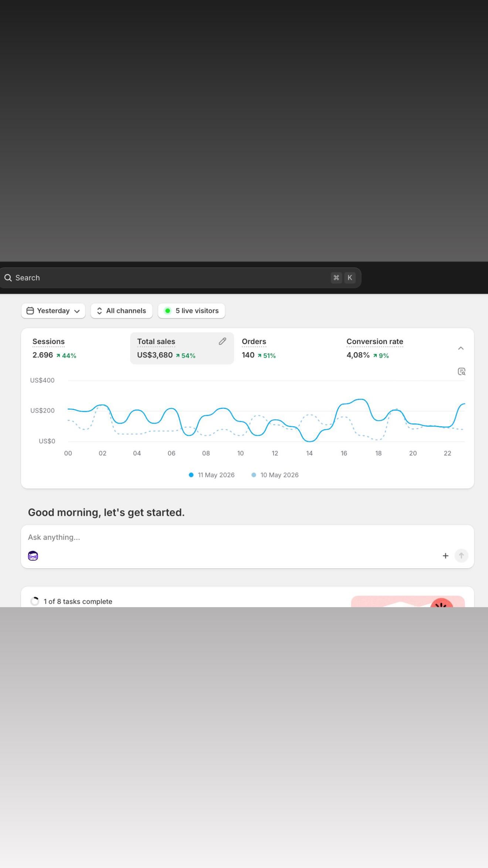Click the pencil edit icon on Total sales
Viewport: 488px width, 868px height.
click(x=222, y=341)
